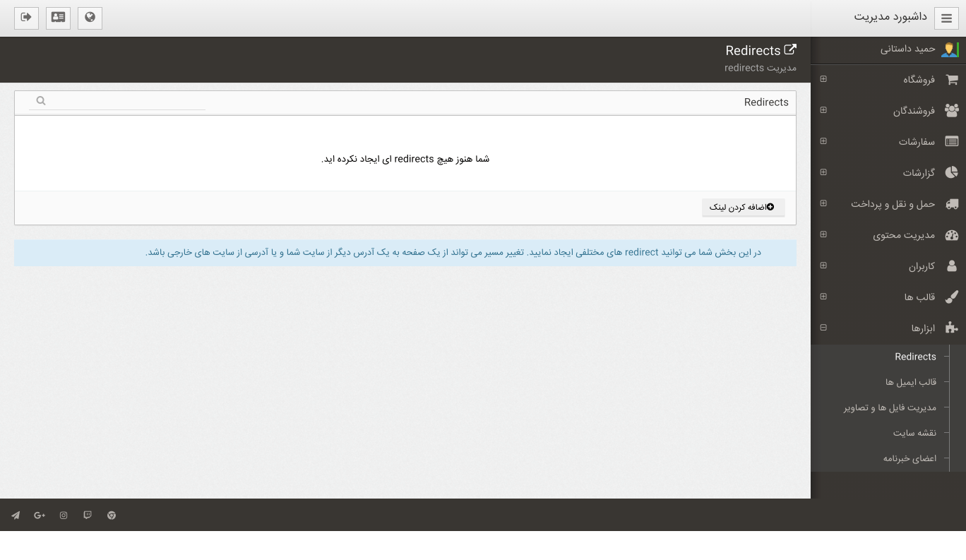This screenshot has height=560, width=966.
Task: Open the گزارشات sidebar menu
Action: tap(918, 173)
